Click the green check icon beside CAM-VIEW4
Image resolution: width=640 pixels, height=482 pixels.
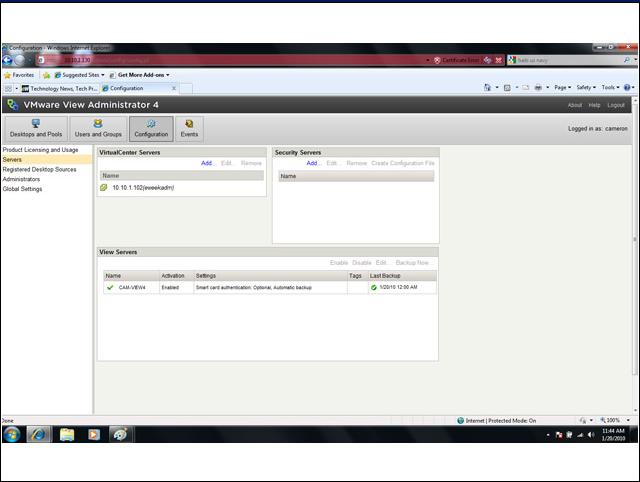coord(110,287)
